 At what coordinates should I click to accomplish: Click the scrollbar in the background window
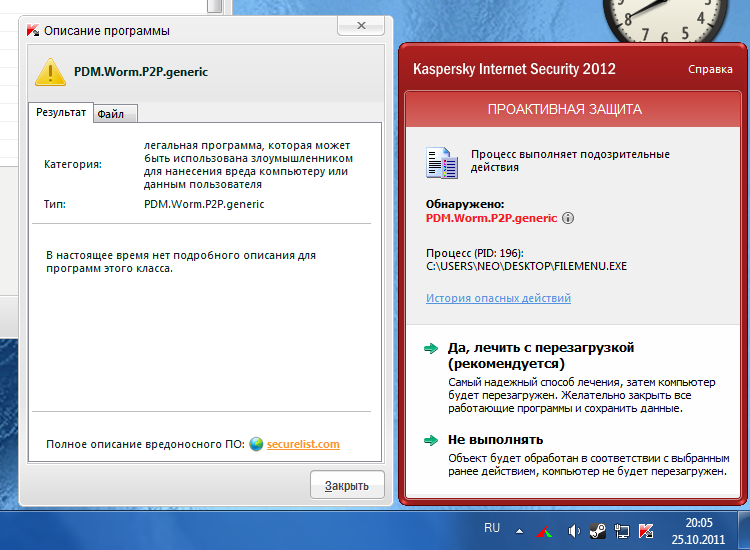click(x=215, y=6)
